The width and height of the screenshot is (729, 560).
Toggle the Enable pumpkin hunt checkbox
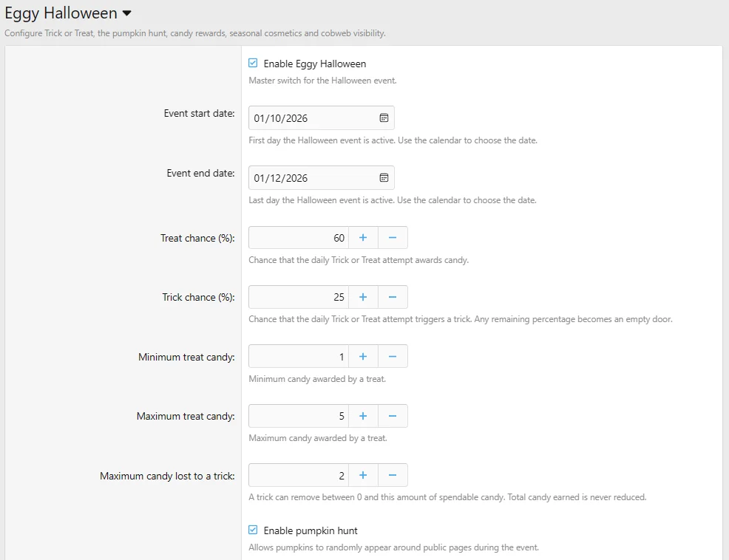coord(253,530)
